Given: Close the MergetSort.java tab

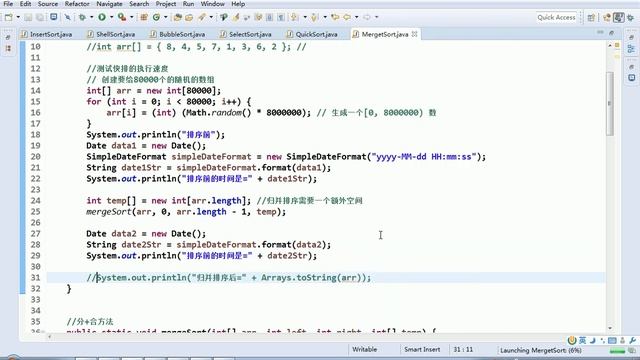Looking at the screenshot, I should click(x=415, y=34).
